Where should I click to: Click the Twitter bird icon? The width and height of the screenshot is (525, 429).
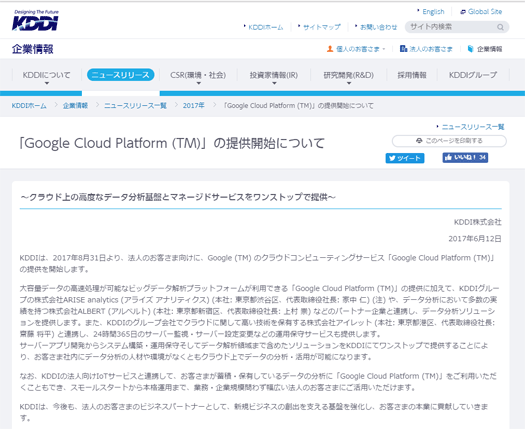pyautogui.click(x=392, y=158)
